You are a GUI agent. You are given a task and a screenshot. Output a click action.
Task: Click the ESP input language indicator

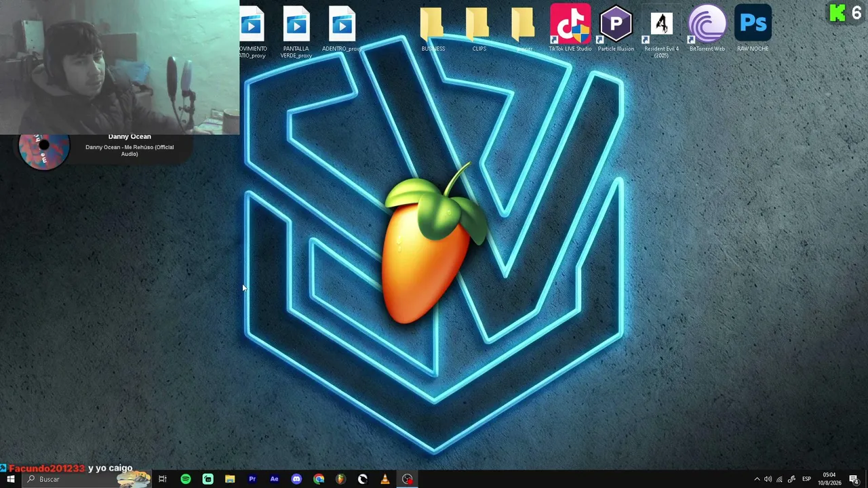[x=806, y=479]
